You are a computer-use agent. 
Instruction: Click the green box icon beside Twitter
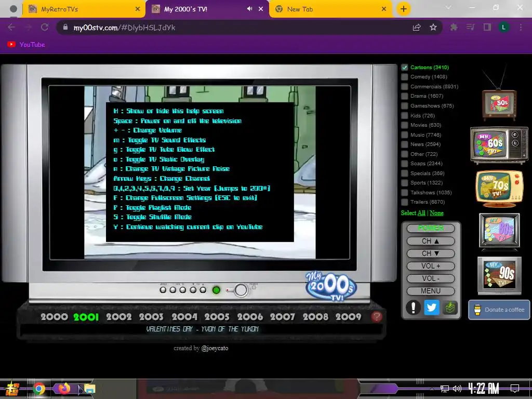(450, 308)
